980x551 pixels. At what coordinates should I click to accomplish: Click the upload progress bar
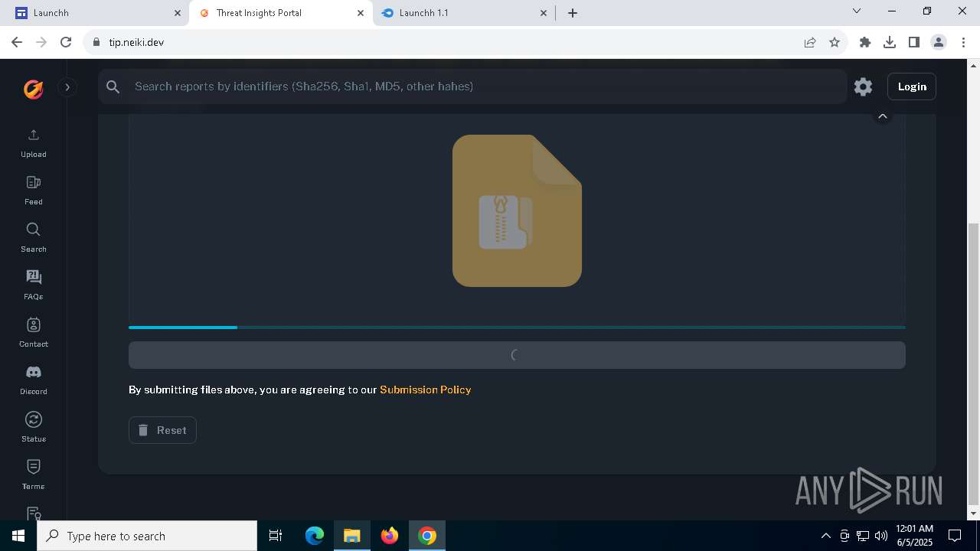tap(517, 328)
